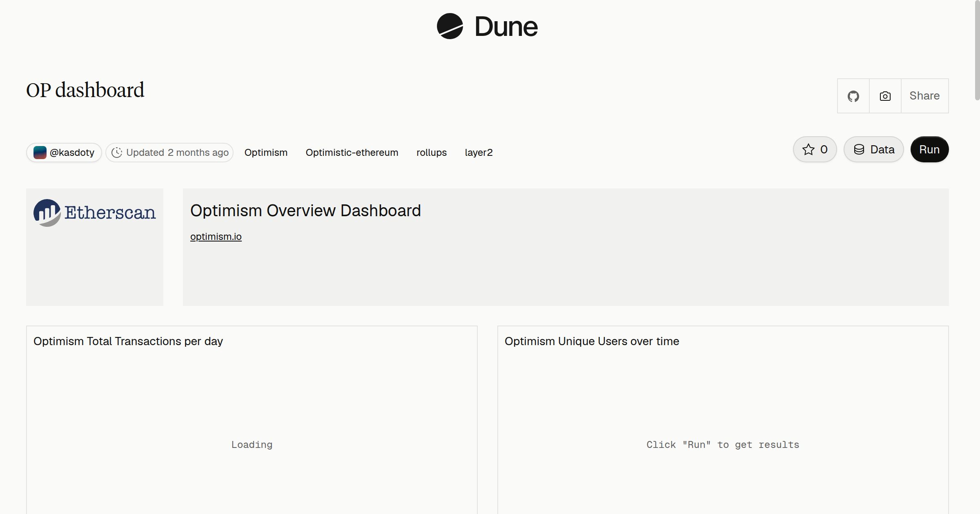Click the 'Click "Run" to get results' message
980x514 pixels.
click(723, 445)
